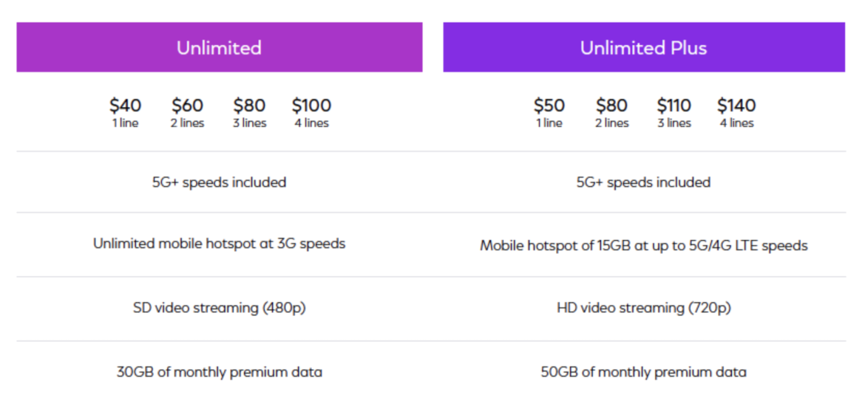Click the "4 lines" label under $140

point(736,123)
